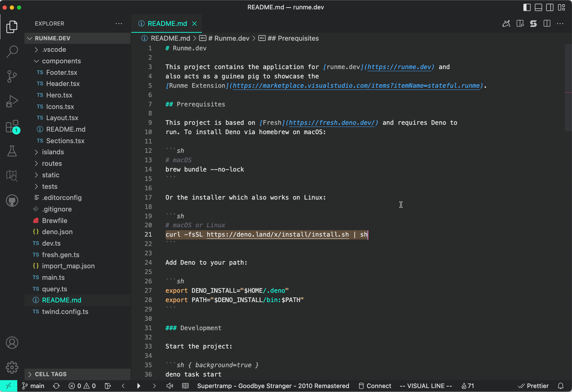Open the Explorer view in the activity bar

point(12,27)
